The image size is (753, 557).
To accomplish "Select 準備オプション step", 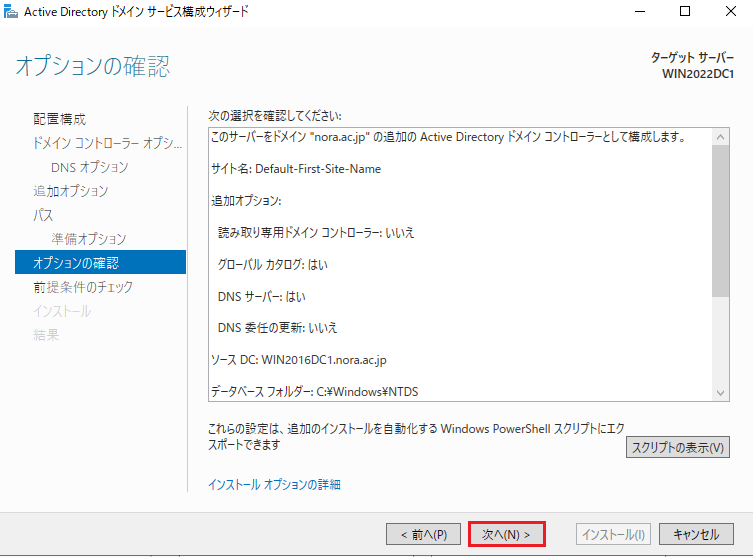I will pyautogui.click(x=89, y=239).
